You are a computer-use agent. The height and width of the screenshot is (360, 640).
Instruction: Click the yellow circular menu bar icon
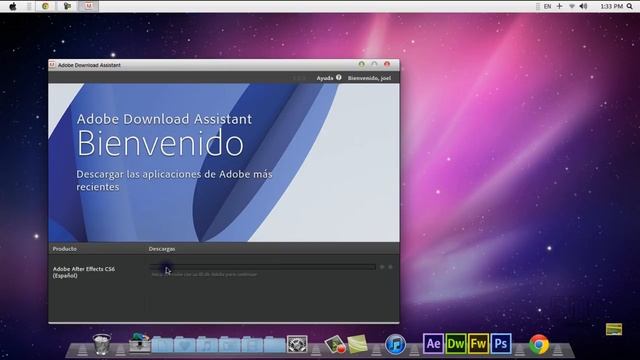(x=45, y=6)
